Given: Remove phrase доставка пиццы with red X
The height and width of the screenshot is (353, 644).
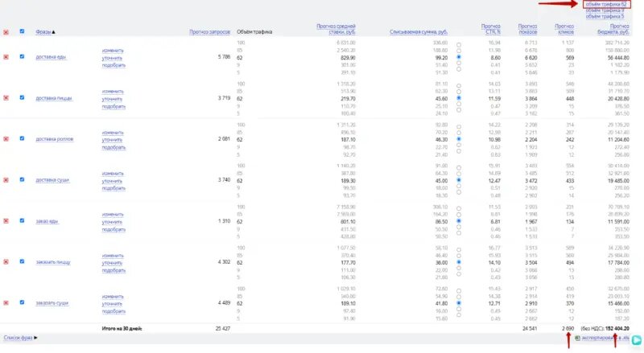Looking at the screenshot, I should coord(6,98).
